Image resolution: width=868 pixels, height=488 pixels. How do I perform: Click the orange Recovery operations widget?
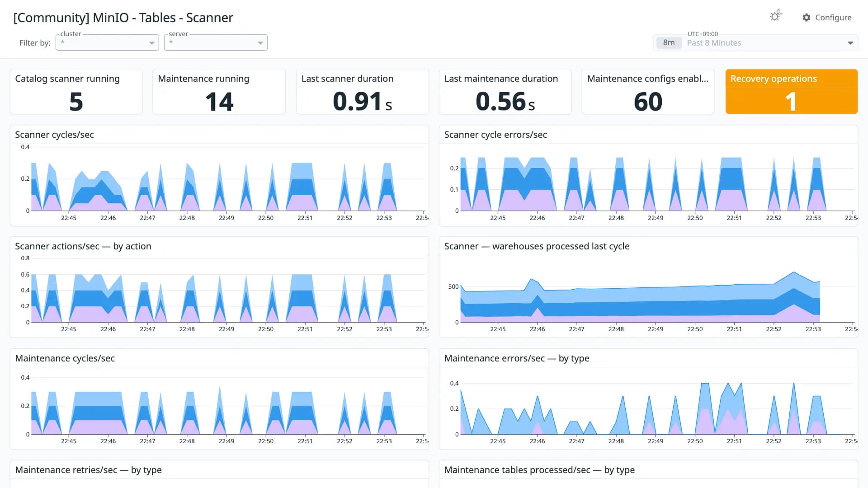pyautogui.click(x=791, y=91)
